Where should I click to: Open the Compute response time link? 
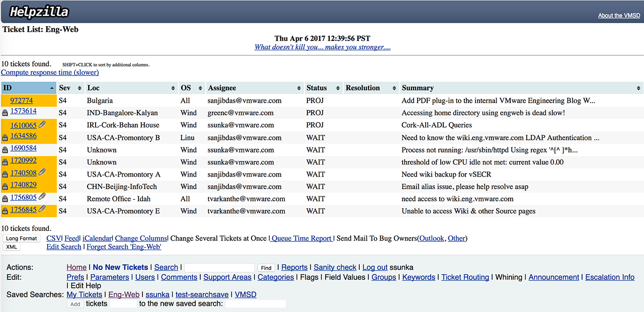[x=50, y=72]
